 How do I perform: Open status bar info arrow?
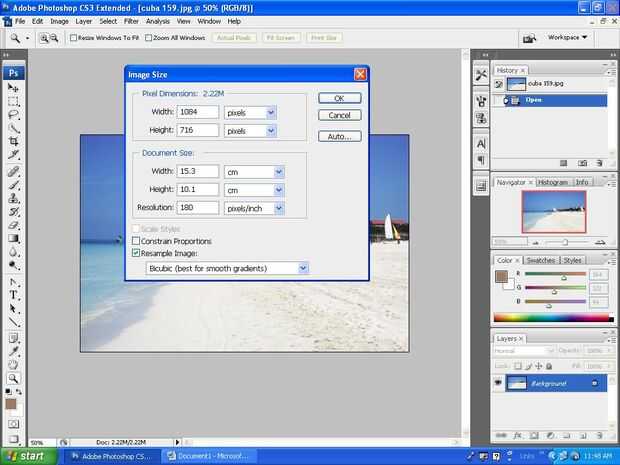177,442
